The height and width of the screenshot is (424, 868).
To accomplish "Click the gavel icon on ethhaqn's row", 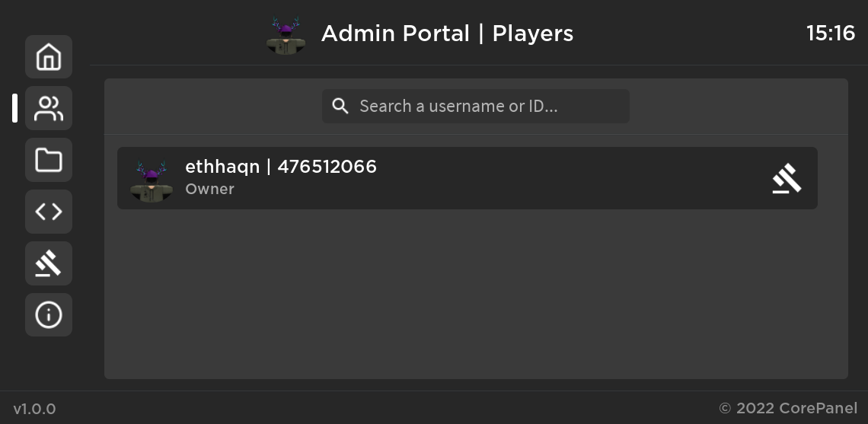I will coord(787,178).
